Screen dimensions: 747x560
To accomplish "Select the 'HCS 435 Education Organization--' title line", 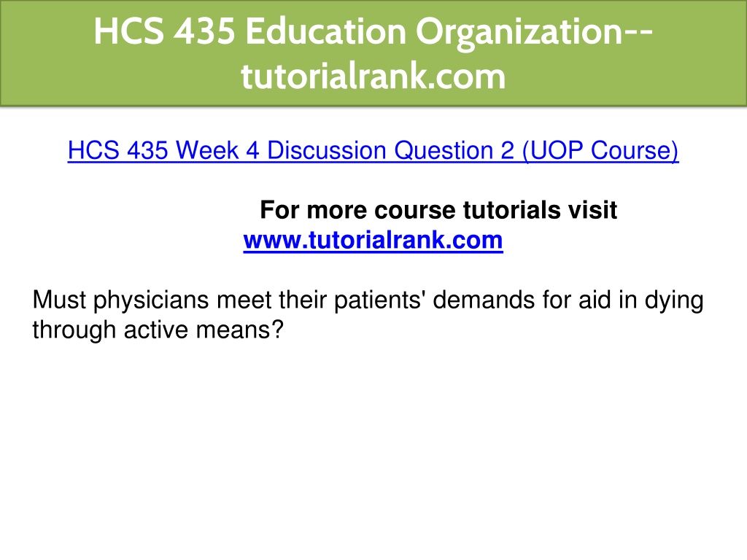I will (x=373, y=31).
